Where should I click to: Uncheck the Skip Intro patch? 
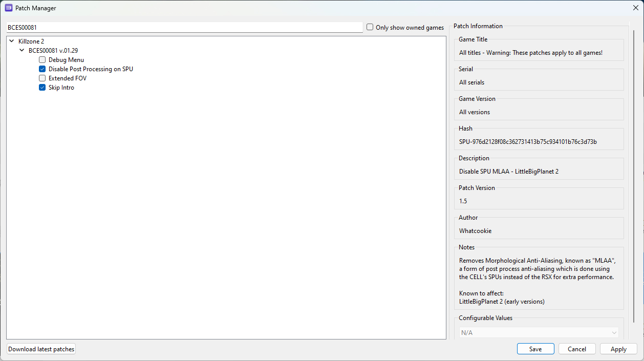pyautogui.click(x=42, y=88)
